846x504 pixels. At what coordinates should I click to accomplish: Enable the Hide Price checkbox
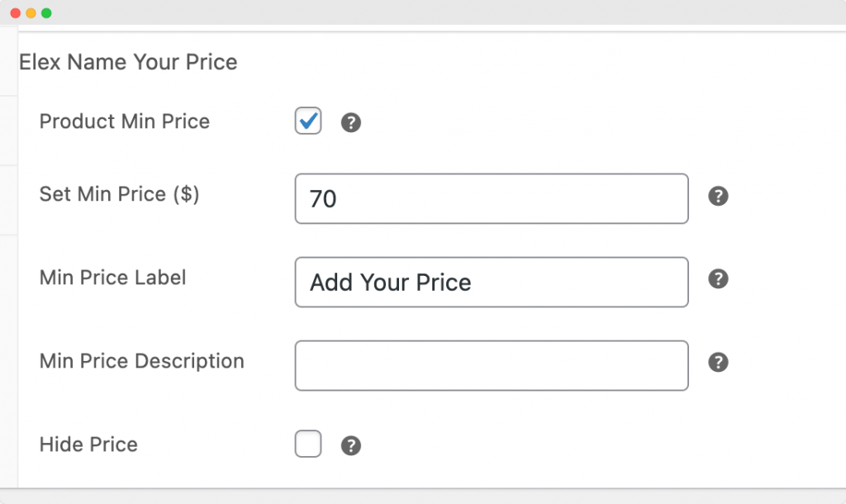pos(307,444)
